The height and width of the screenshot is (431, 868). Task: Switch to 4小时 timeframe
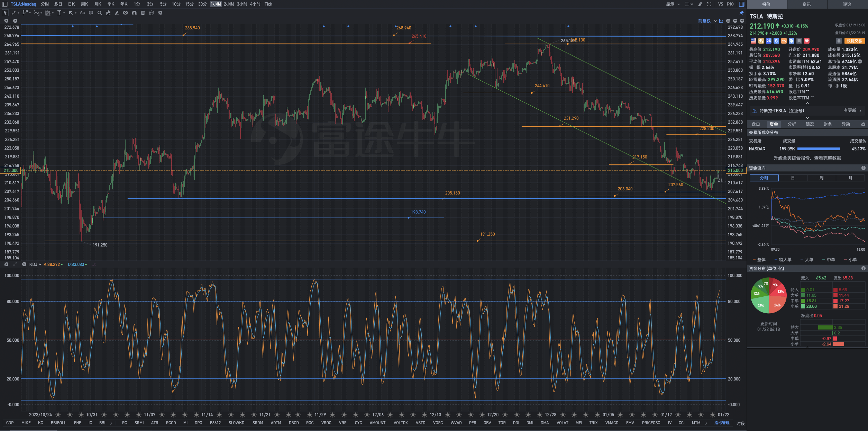(x=255, y=4)
